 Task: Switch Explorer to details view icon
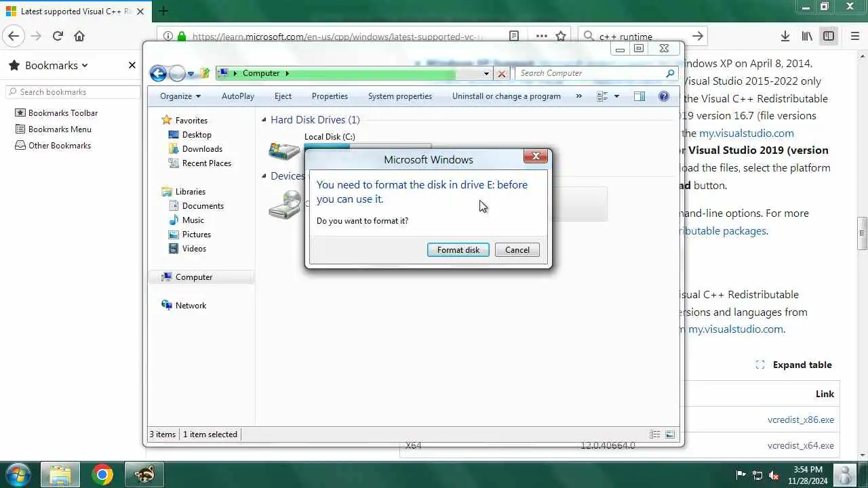click(655, 434)
